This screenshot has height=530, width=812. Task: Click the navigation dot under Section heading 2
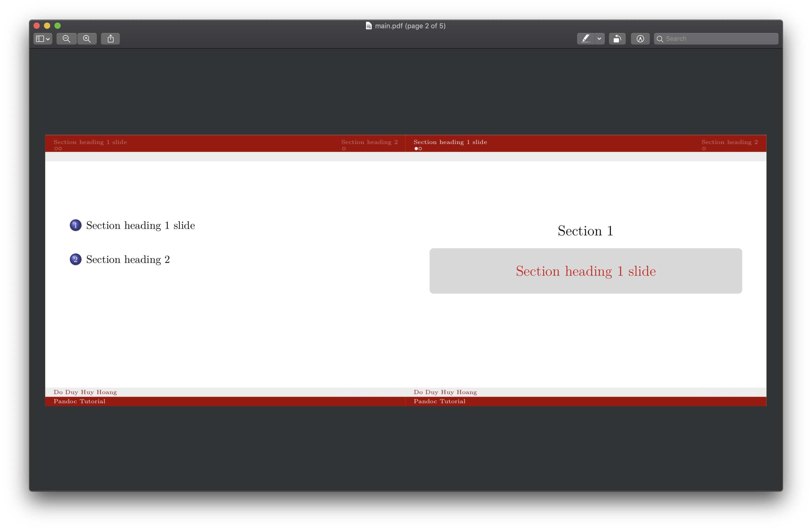click(x=704, y=148)
